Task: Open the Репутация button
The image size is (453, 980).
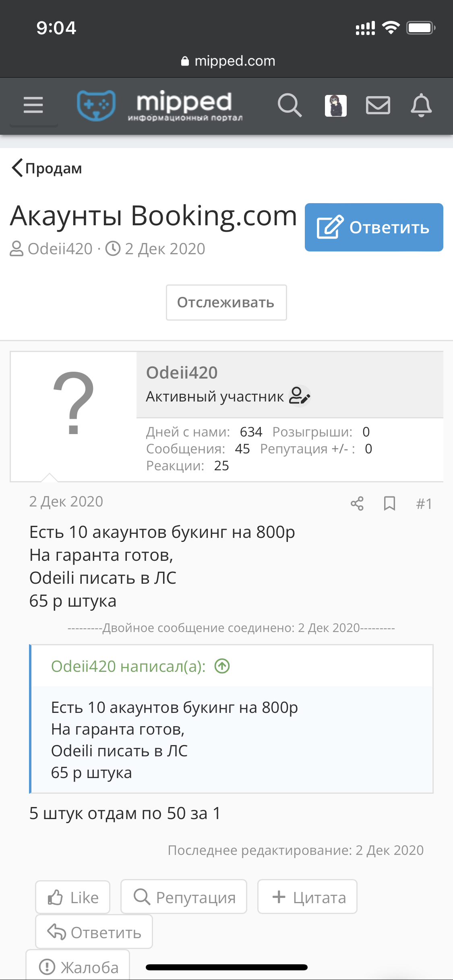Action: pos(184,897)
